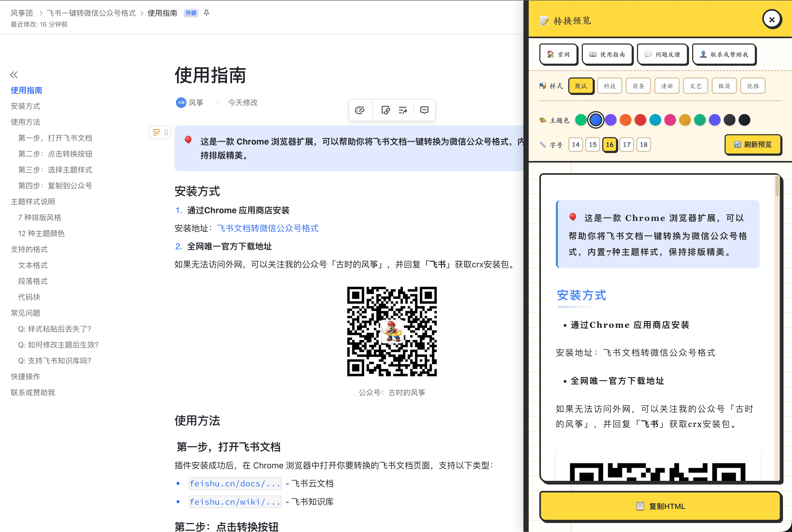This screenshot has width=792, height=532.
Task: Pick the red theme color swatch
Action: click(x=640, y=120)
